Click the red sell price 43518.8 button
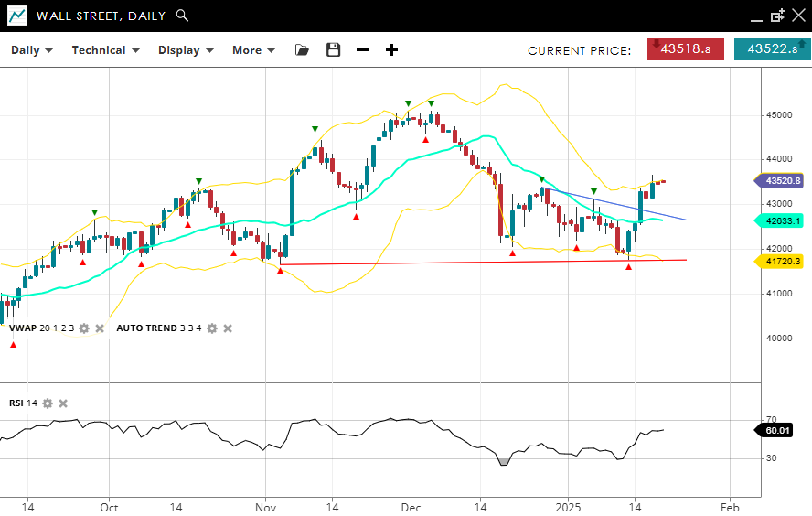The width and height of the screenshot is (812, 516). point(685,49)
